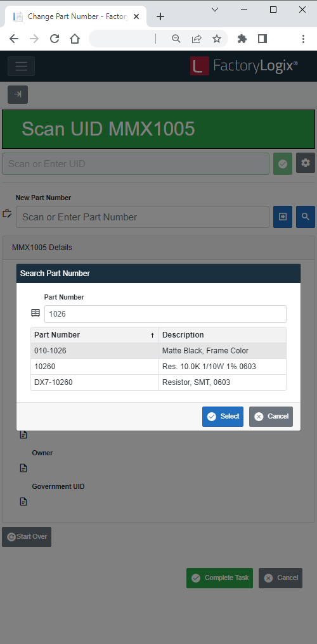Click the FactoryLogix logo

click(244, 66)
